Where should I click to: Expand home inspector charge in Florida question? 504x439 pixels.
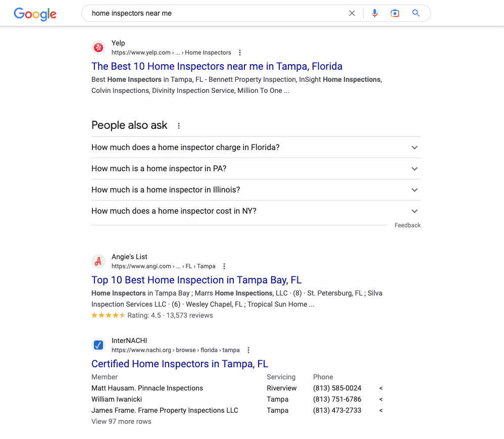256,148
